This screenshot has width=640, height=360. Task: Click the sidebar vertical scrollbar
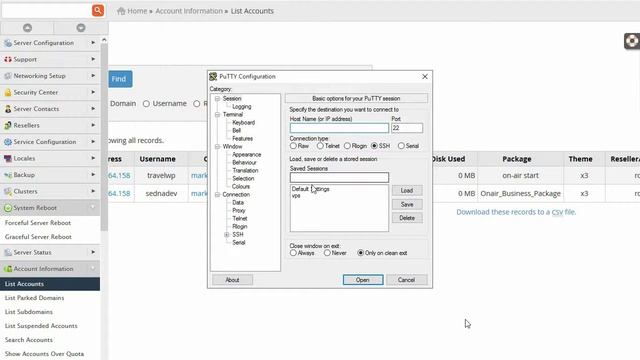[104, 137]
